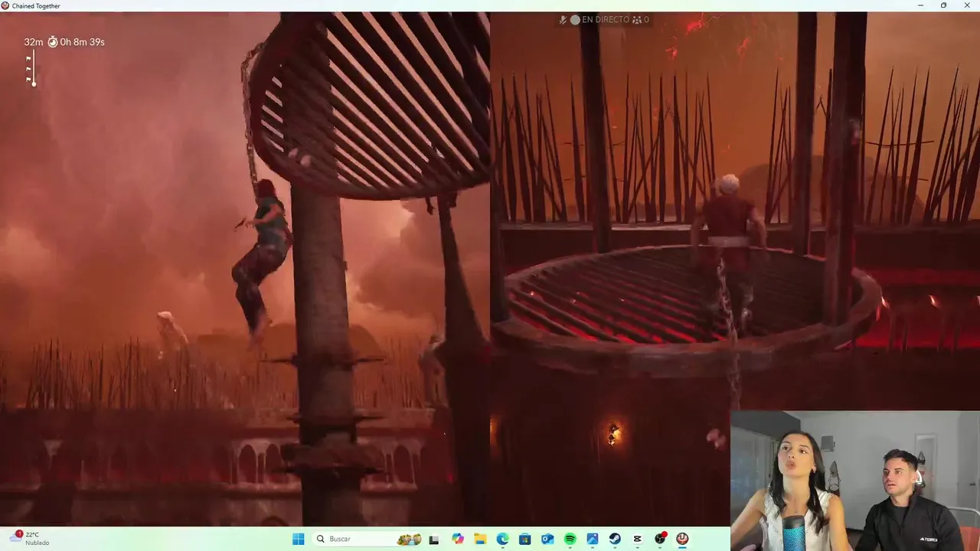Click the viewers count icon next to 0
Screen dimensions: 980x551
636,20
